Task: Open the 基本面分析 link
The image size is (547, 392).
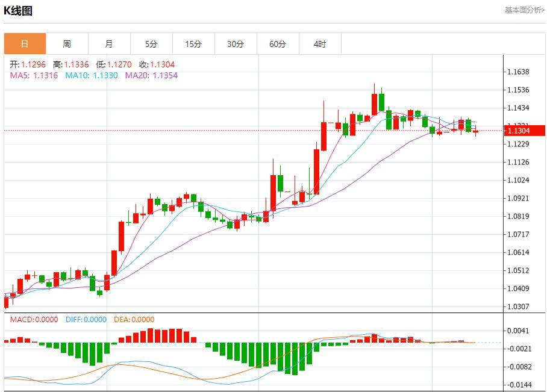Action: 524,10
